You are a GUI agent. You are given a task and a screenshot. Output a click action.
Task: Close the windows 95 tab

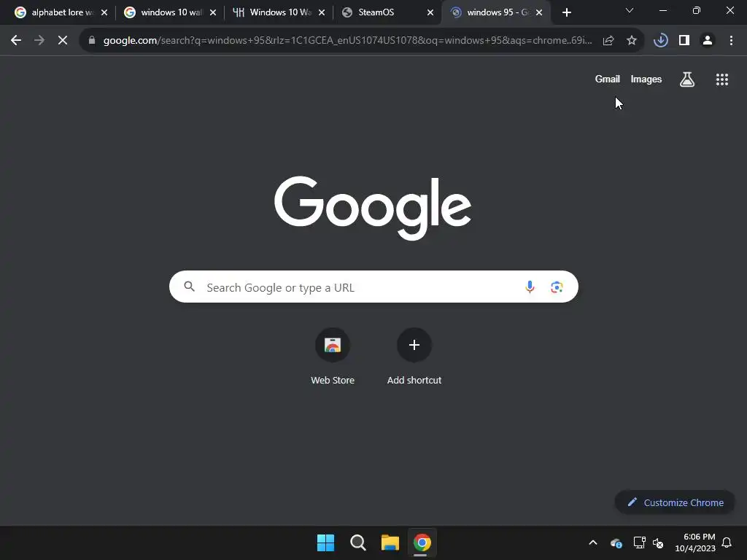(x=539, y=12)
